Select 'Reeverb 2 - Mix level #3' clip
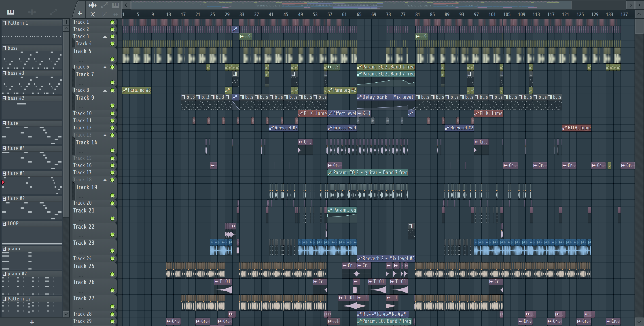Viewport: 644px width, 326px height. (386, 258)
